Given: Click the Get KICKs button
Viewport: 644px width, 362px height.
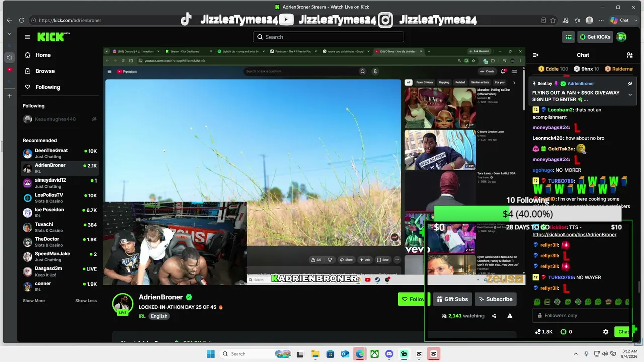Looking at the screenshot, I should pos(595,37).
